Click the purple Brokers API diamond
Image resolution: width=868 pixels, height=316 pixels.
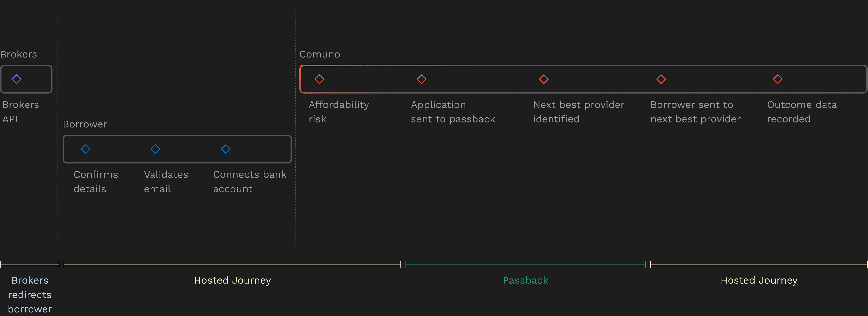point(17,79)
